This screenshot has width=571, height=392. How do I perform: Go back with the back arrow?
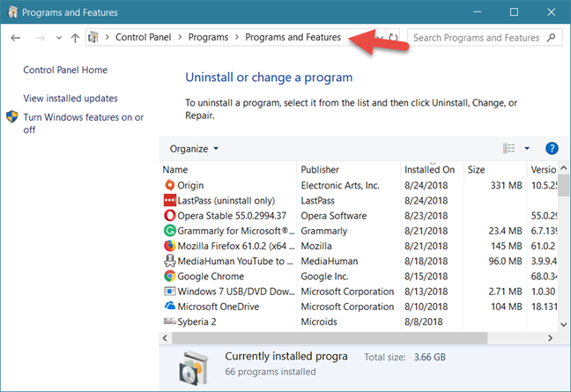[16, 38]
